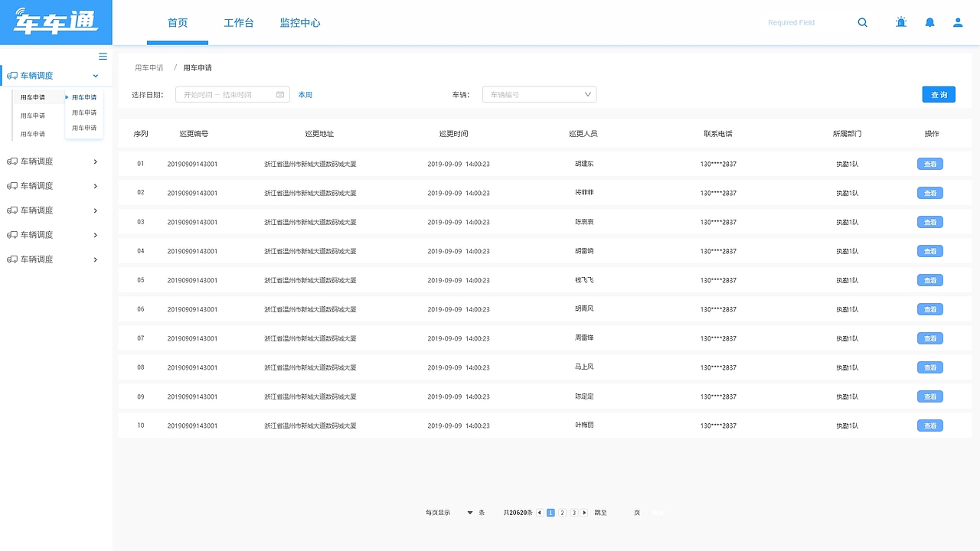Switch to the 工作台 tab
The width and height of the screenshot is (980, 551).
pos(238,23)
